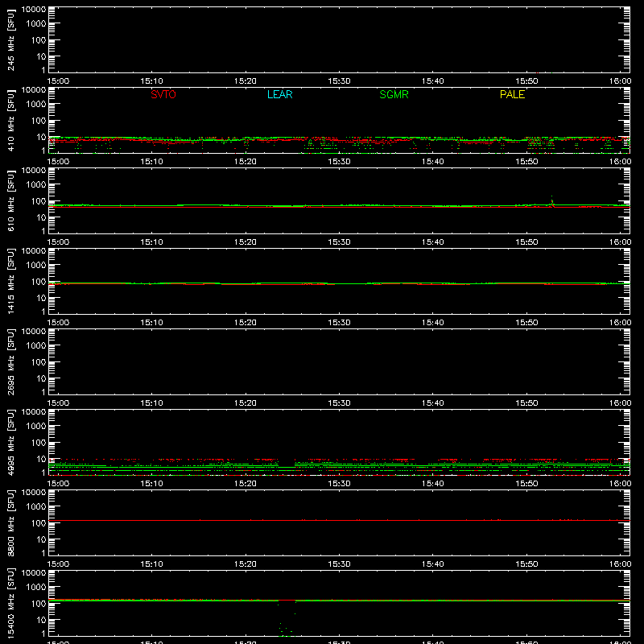Click 15:50 time label under 610 MHz panel

point(526,242)
